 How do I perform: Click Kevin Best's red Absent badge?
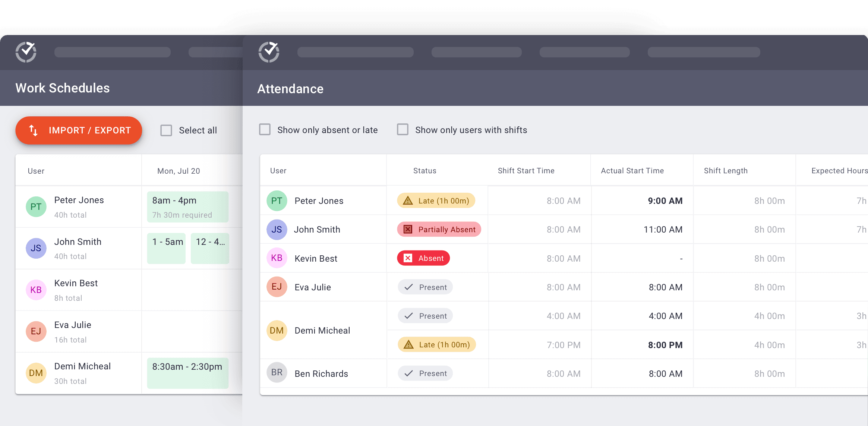(x=423, y=258)
